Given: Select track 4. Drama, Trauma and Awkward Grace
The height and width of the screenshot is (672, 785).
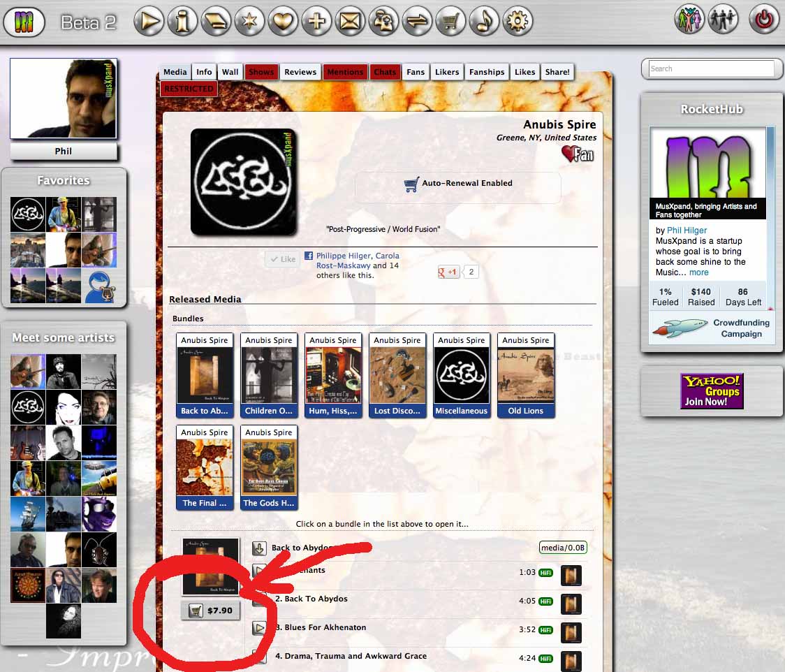Looking at the screenshot, I should point(351,656).
